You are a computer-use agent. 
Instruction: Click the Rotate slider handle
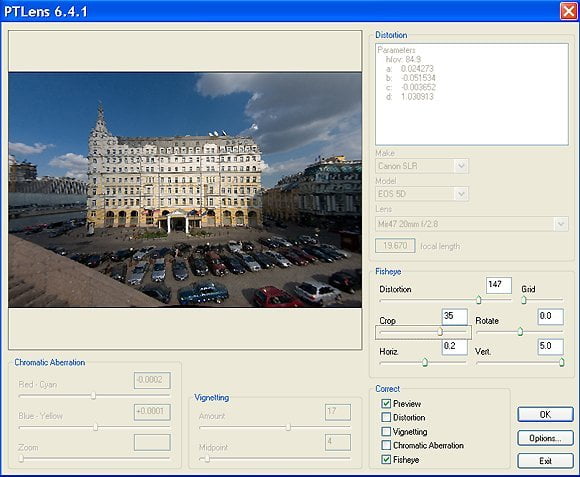pos(520,331)
